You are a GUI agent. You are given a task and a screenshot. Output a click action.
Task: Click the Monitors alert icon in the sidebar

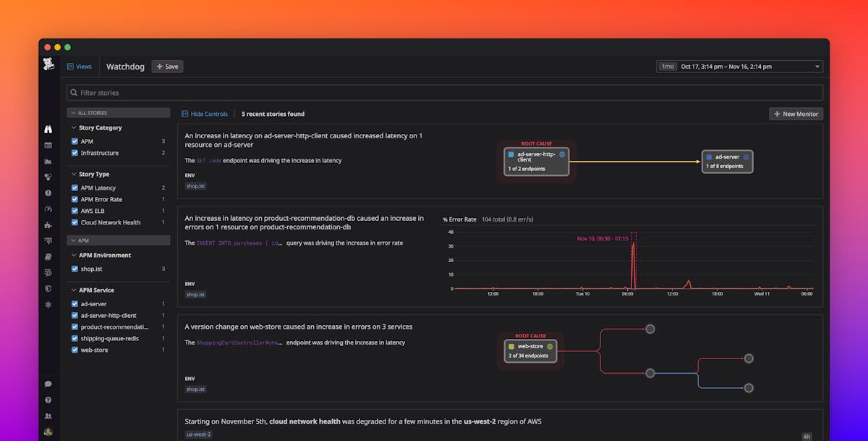48,193
